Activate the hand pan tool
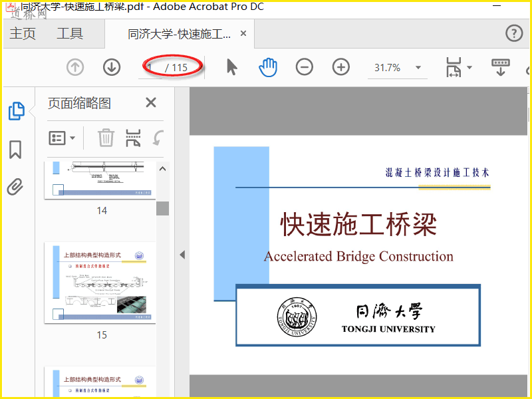This screenshot has width=532, height=399. tap(268, 67)
